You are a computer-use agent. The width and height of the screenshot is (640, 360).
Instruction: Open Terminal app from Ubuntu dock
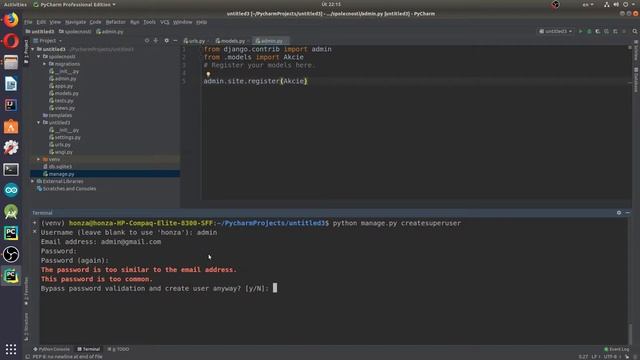point(11,169)
